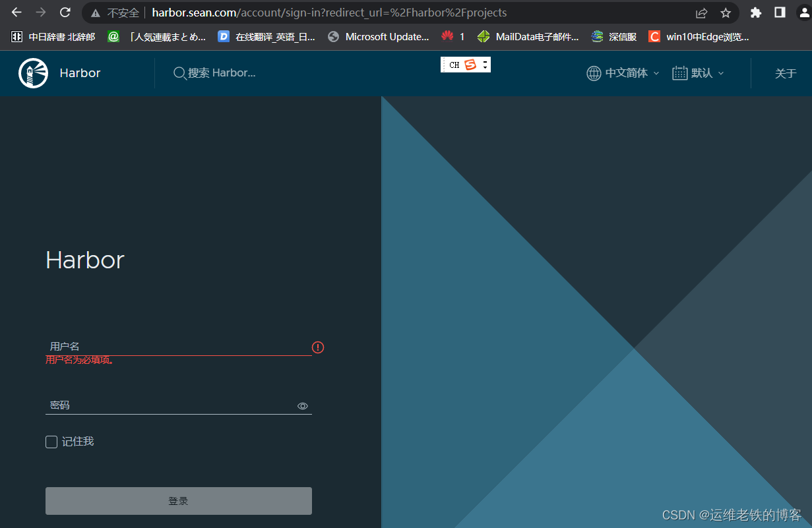Toggle the browser side panel icon
Screen dimensions: 812x528
[780, 13]
